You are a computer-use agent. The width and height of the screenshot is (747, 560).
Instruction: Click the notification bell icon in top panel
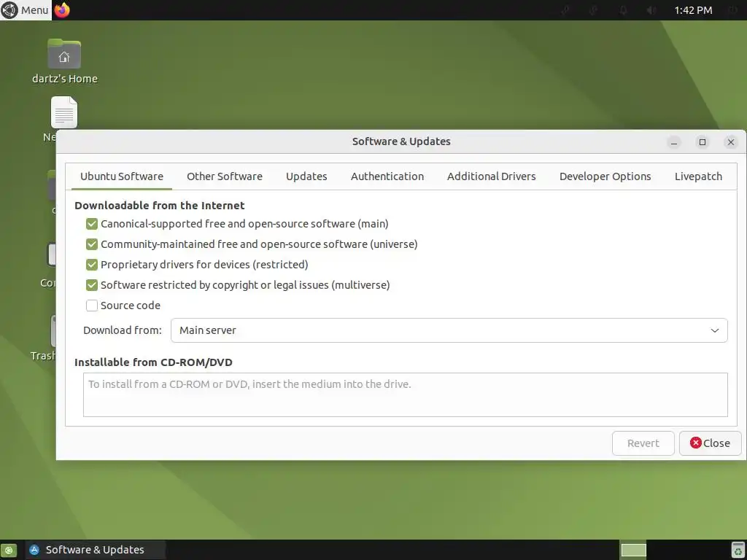[x=623, y=10]
